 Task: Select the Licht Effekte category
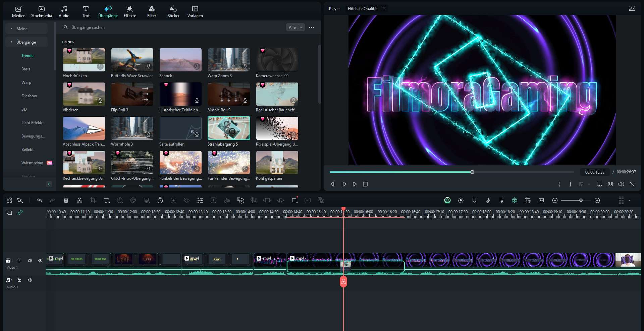pyautogui.click(x=32, y=123)
